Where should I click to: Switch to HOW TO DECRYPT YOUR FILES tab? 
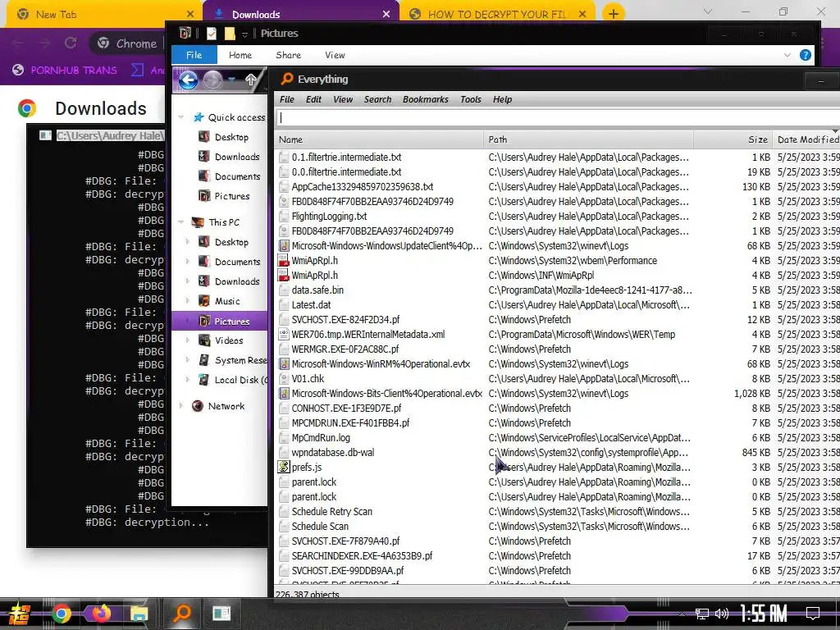click(x=498, y=15)
